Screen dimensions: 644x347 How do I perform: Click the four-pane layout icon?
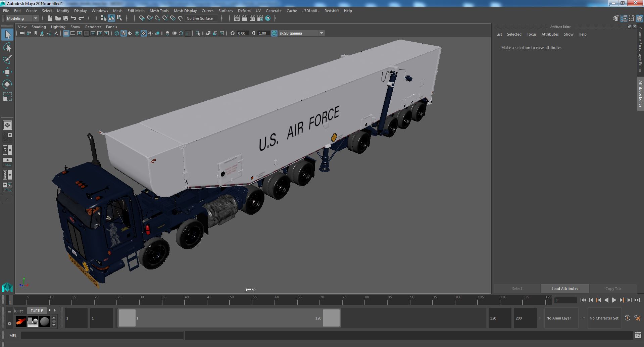(7, 138)
